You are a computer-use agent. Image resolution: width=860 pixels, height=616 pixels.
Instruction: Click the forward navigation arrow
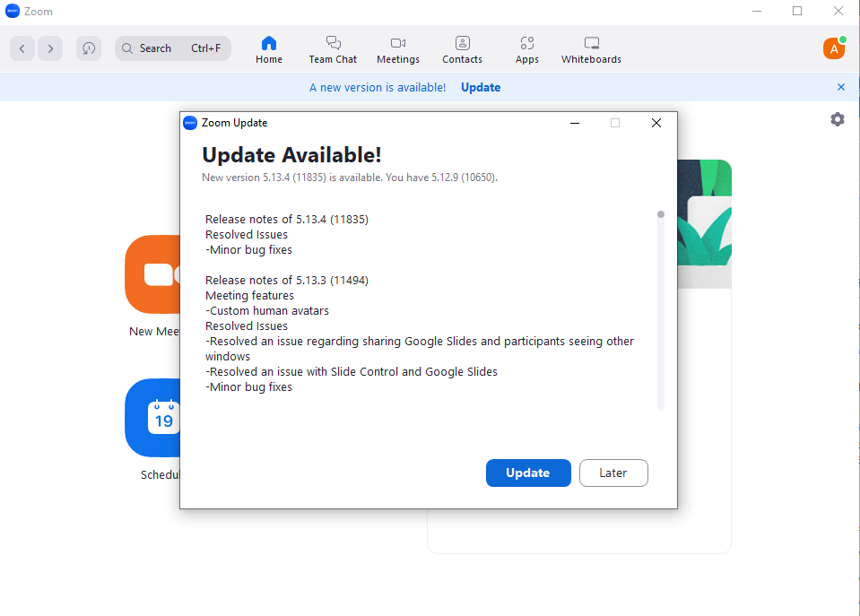pos(50,48)
